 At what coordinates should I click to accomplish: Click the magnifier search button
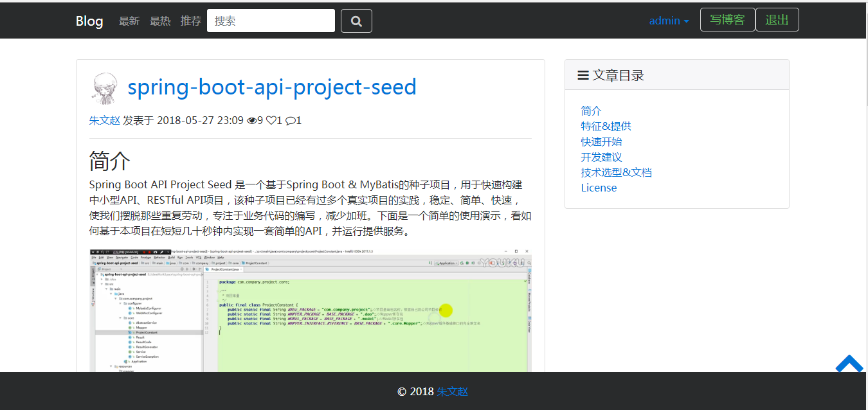click(356, 21)
